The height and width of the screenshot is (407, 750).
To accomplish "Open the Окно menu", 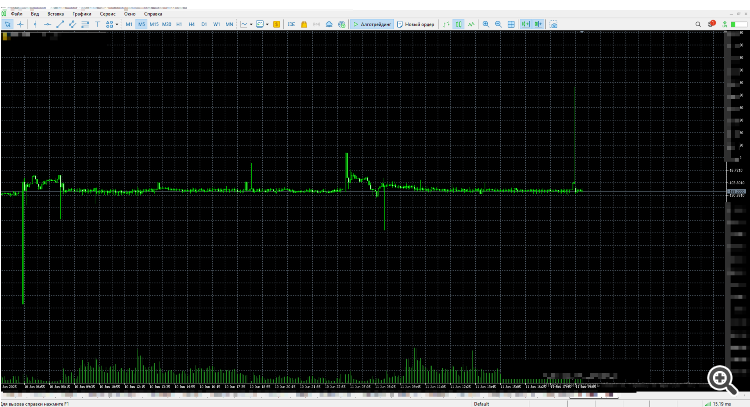I will click(x=130, y=14).
